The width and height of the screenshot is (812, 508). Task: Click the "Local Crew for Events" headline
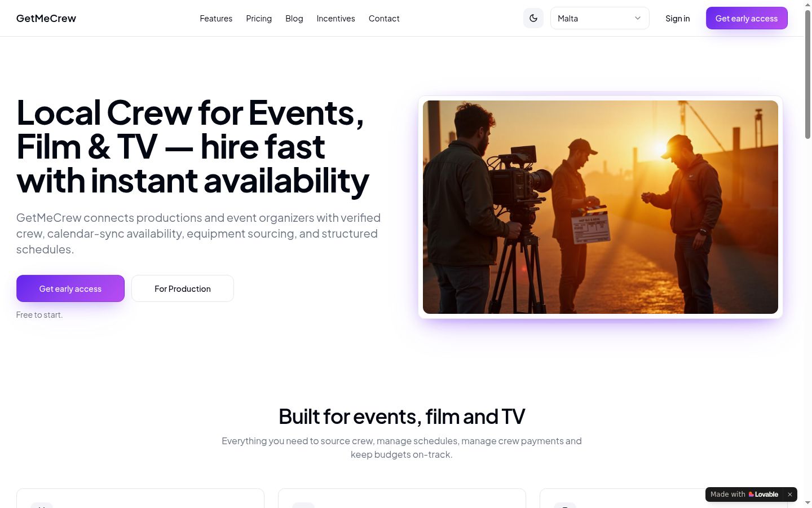point(193,147)
